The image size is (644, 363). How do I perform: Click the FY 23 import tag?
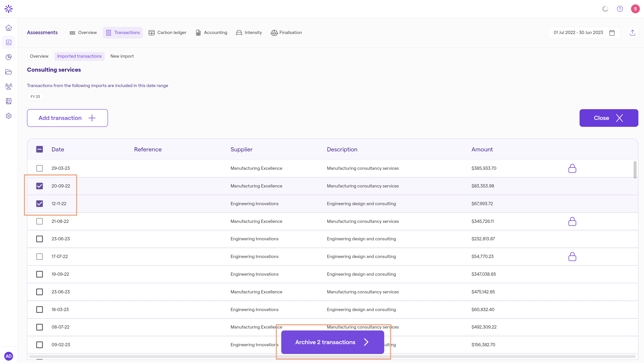click(35, 97)
